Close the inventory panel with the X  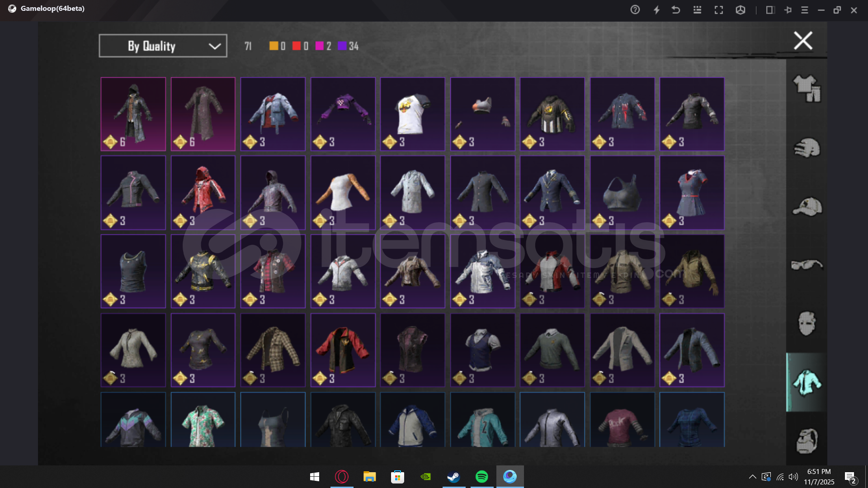tap(803, 41)
